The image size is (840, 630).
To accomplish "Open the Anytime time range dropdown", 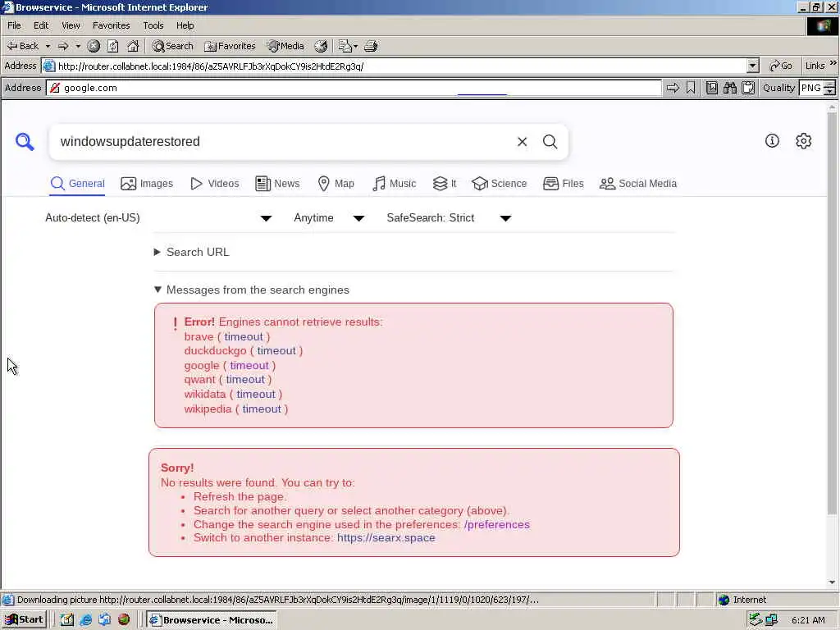I will [x=329, y=218].
